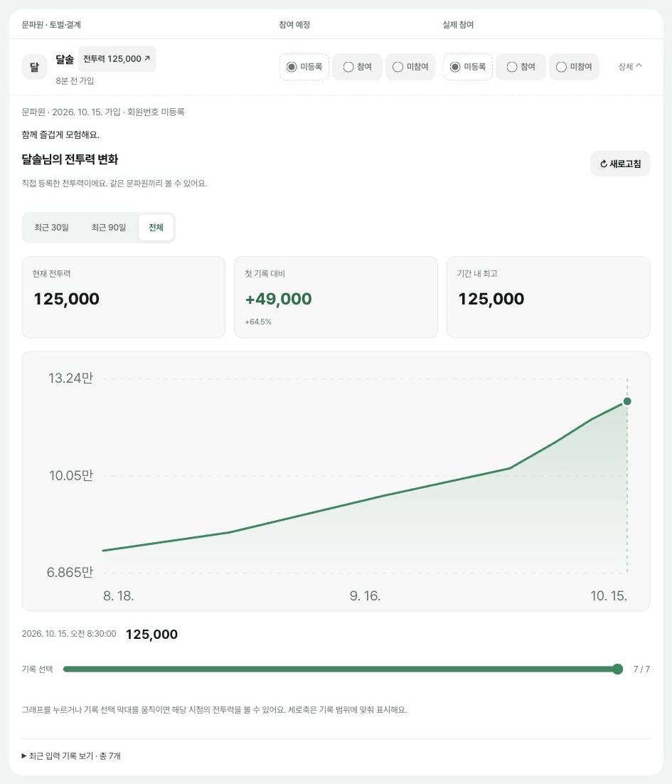Expand 최근 입력 기록 보기 · 총 7개
This screenshot has height=784, width=672.
[71, 756]
